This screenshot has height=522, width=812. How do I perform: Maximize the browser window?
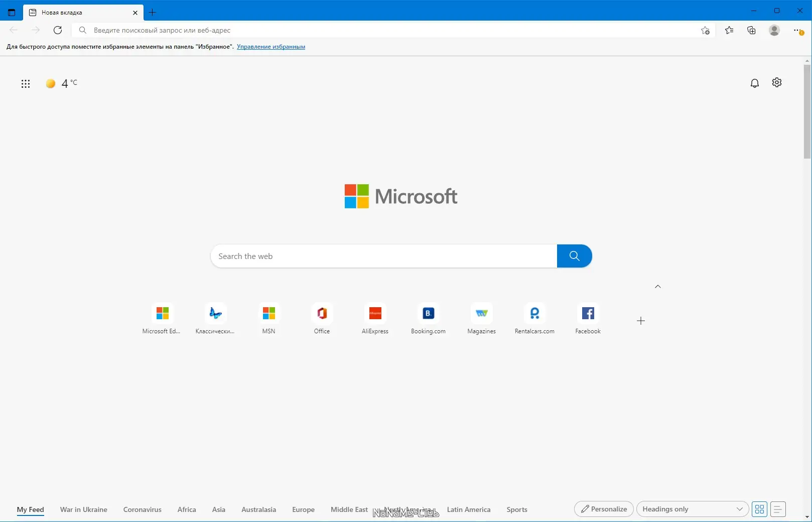777,11
